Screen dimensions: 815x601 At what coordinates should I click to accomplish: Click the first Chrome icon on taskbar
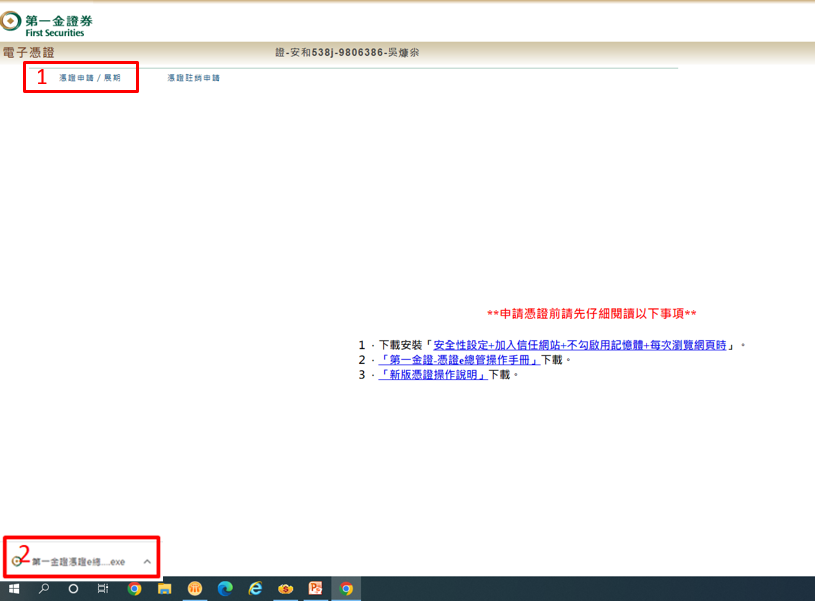point(135,589)
